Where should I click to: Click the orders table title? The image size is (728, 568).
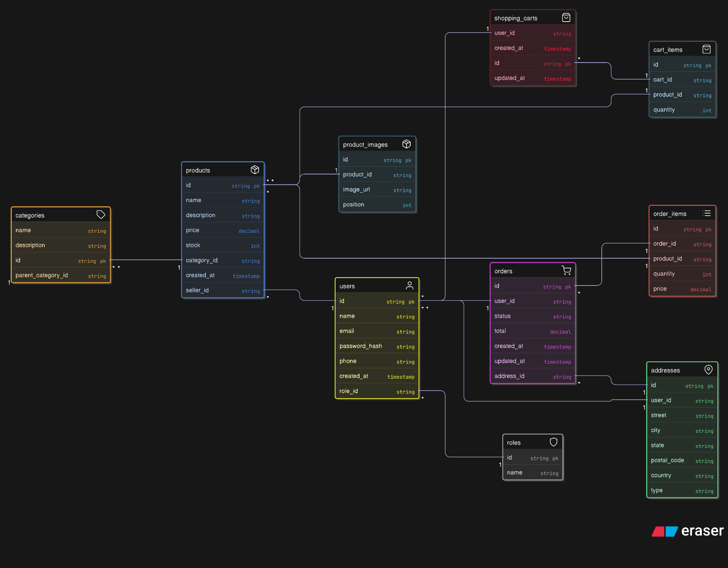coord(504,271)
